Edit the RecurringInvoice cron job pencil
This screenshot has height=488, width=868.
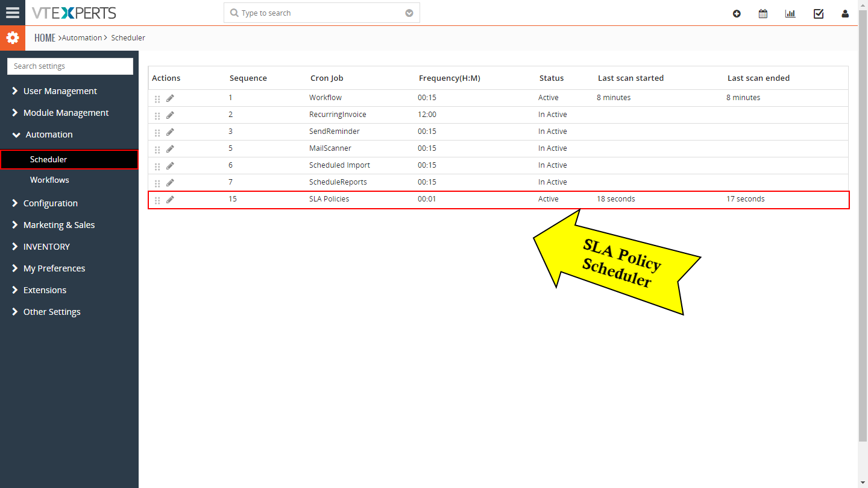click(x=170, y=115)
